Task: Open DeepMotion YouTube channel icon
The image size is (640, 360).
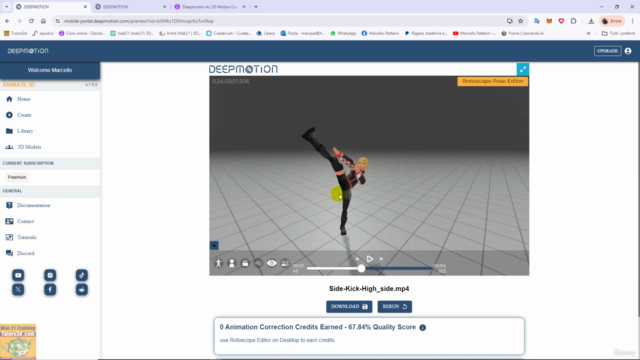Action: click(18, 275)
